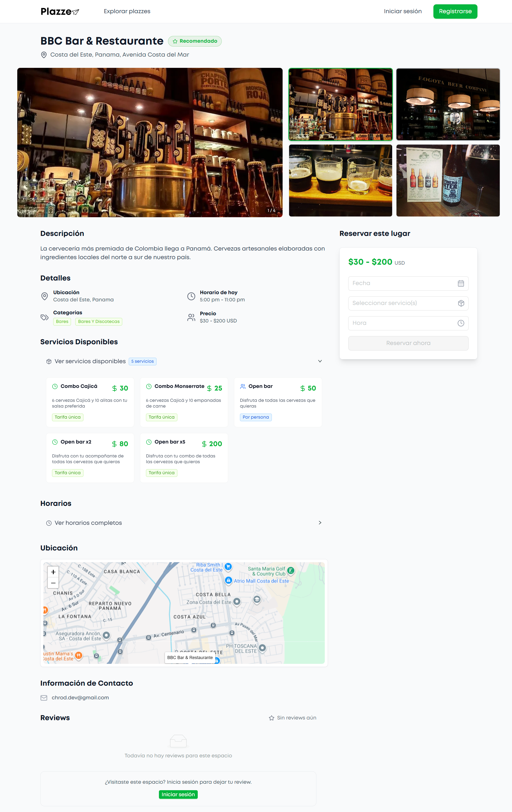This screenshot has width=512, height=812.
Task: Click Iniciar sesión button in reviews box
Action: pyautogui.click(x=178, y=795)
